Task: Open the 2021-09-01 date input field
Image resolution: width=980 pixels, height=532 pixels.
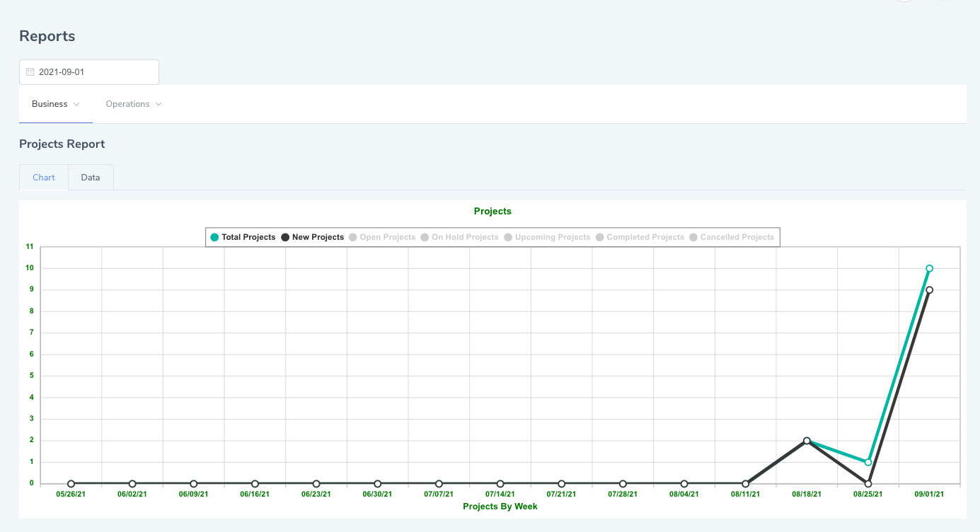Action: [x=89, y=72]
